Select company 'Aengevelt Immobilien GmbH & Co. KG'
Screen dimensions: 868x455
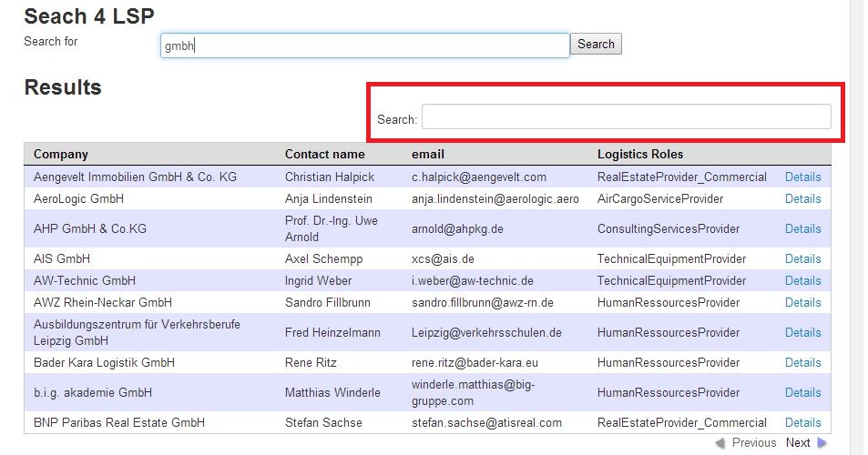pos(135,177)
